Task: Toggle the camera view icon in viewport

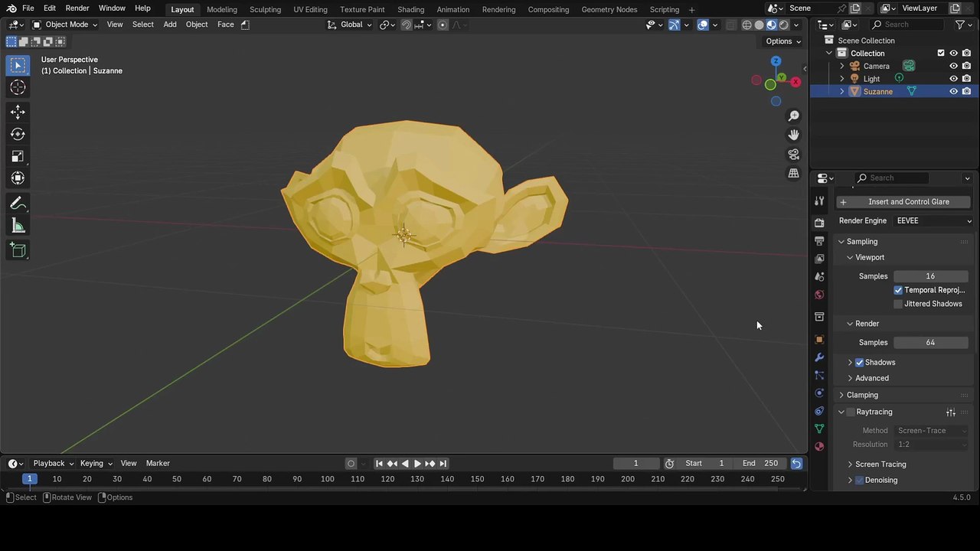Action: tap(794, 154)
